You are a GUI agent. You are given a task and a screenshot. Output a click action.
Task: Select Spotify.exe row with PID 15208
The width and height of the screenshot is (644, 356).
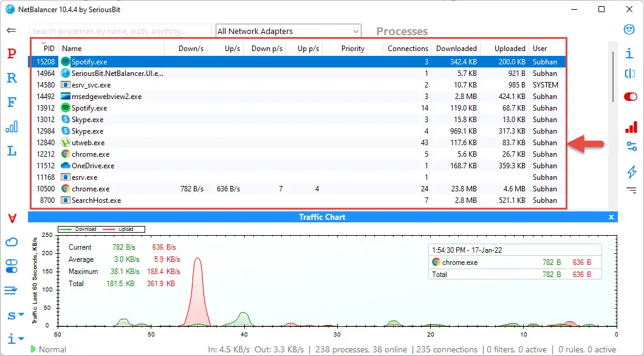coord(296,62)
